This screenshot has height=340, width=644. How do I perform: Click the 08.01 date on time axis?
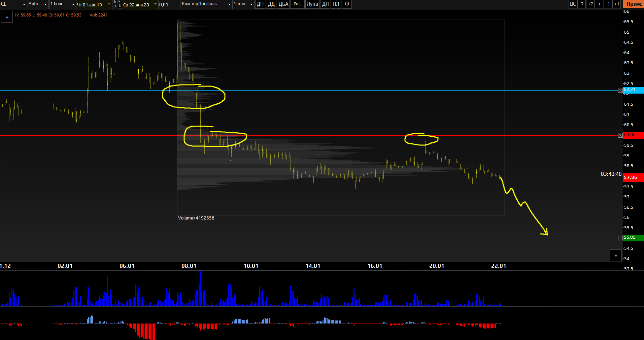point(189,266)
